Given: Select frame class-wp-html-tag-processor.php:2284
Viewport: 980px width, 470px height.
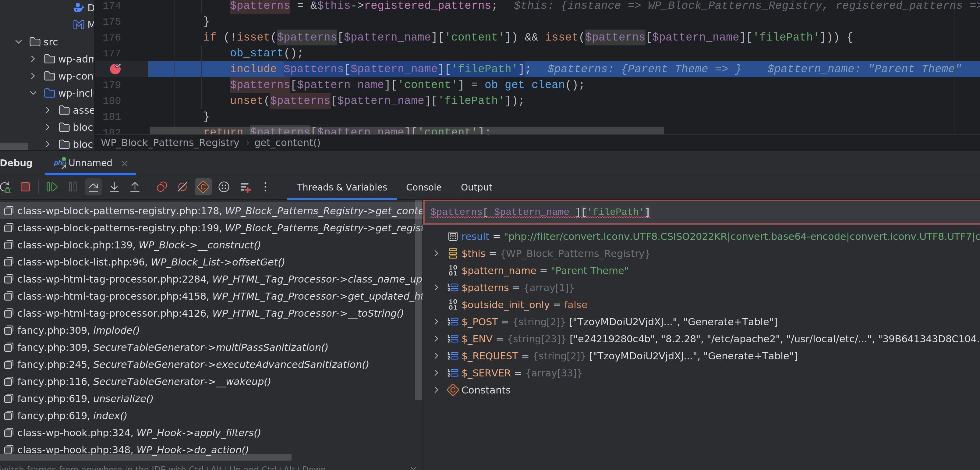Looking at the screenshot, I should (x=211, y=279).
